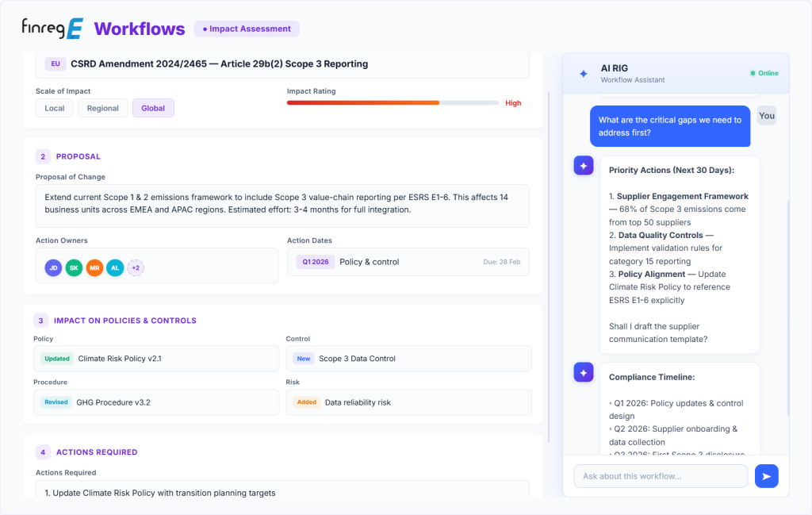Open the AL action owner avatar
Image resolution: width=812 pixels, height=515 pixels.
point(115,268)
